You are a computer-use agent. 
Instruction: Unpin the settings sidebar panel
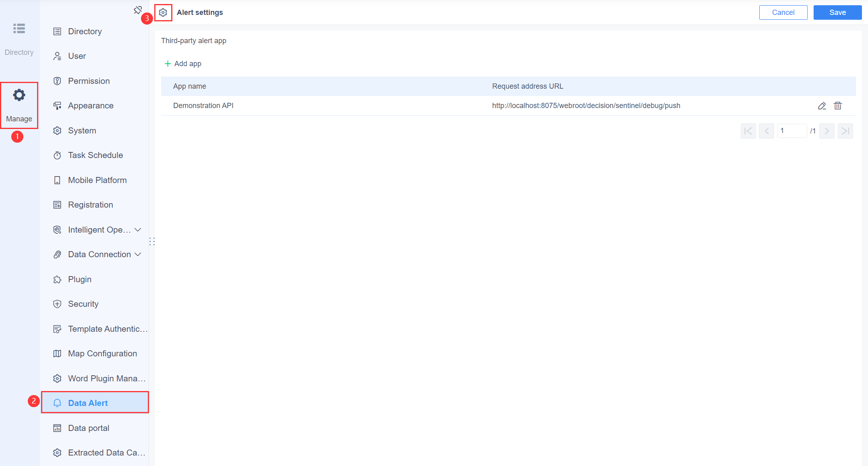(x=138, y=9)
